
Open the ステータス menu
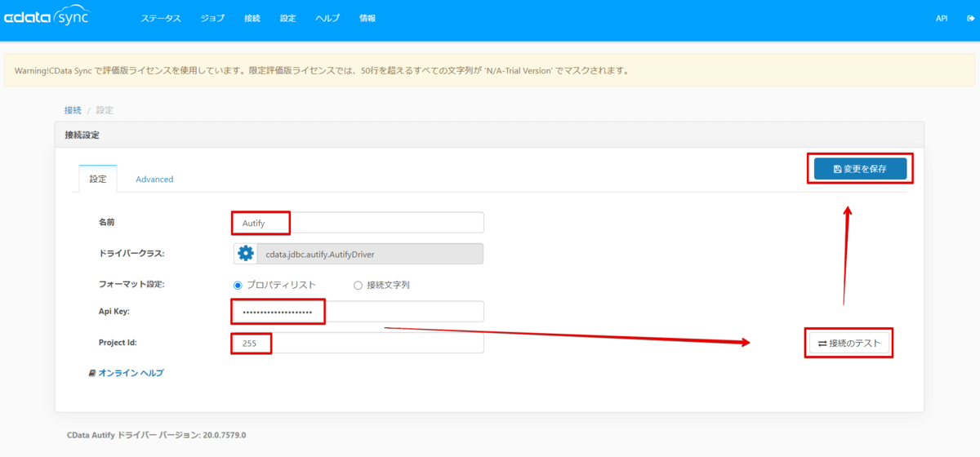161,18
